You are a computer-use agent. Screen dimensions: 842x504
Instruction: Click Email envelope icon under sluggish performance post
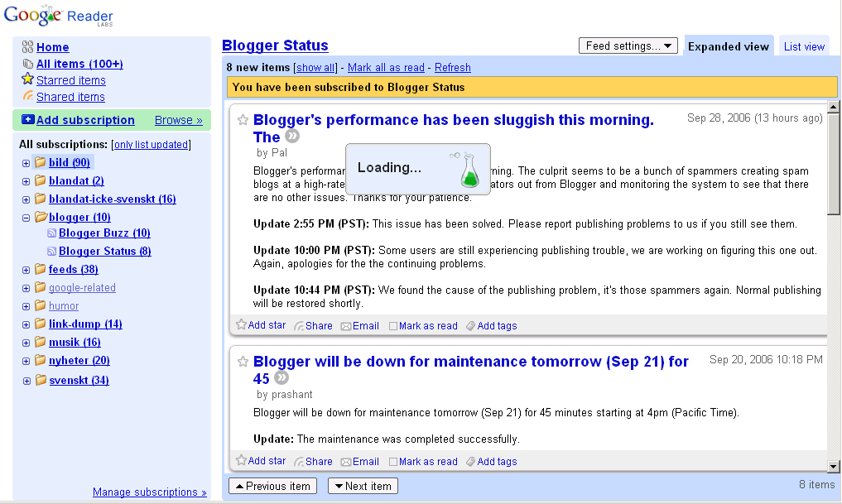346,326
